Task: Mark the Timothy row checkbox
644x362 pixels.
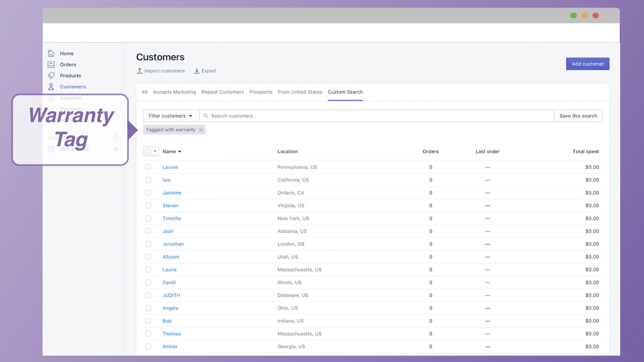Action: click(x=148, y=218)
